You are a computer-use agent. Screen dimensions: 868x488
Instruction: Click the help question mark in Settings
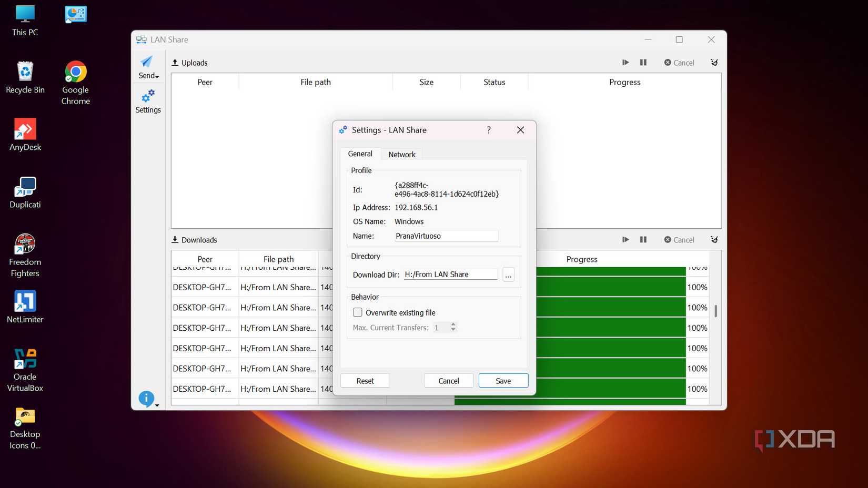point(489,130)
